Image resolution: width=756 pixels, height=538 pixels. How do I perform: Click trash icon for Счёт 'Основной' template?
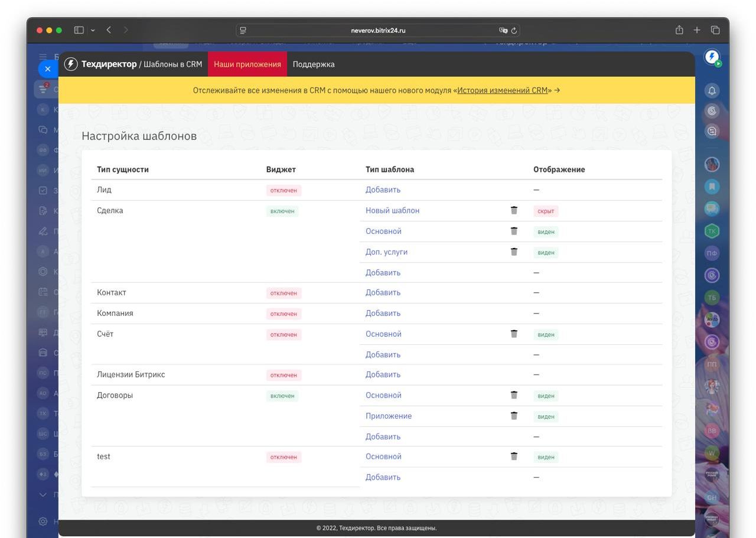[514, 334]
